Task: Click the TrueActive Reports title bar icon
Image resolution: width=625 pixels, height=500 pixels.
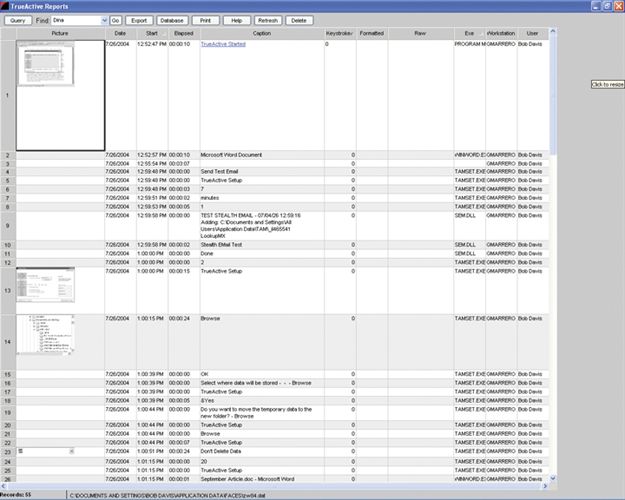Action: (6, 6)
